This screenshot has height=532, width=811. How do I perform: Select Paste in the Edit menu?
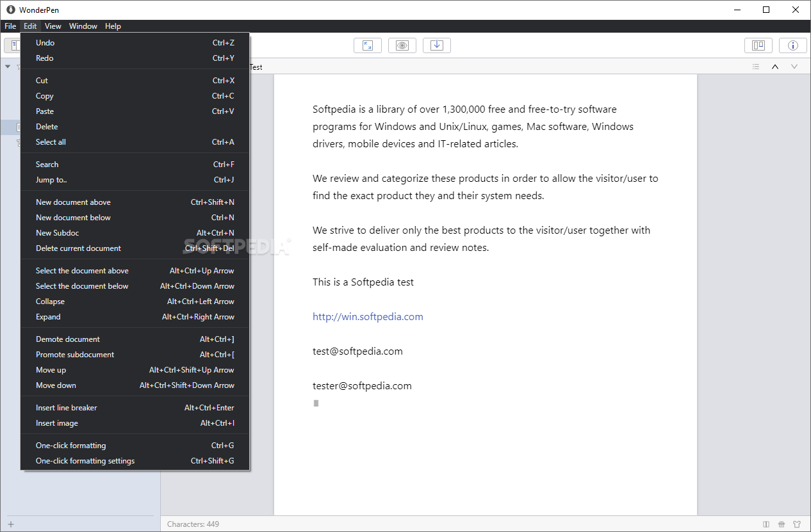click(135, 111)
